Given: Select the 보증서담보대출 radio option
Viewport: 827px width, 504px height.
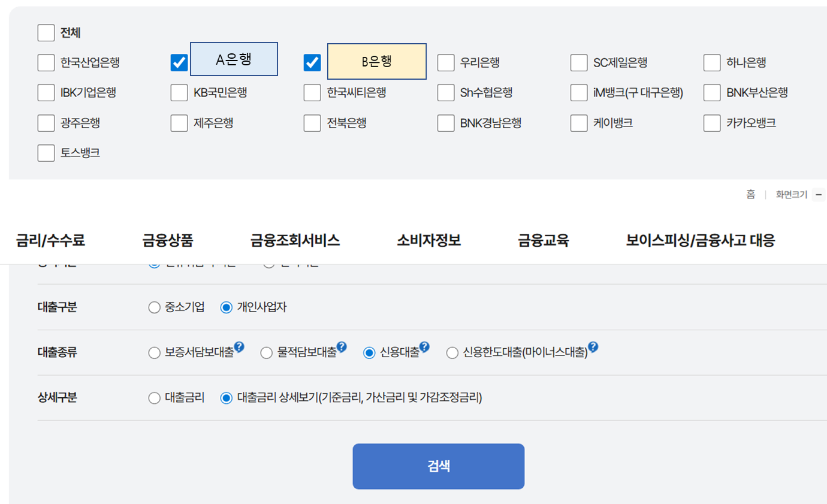Looking at the screenshot, I should [154, 353].
